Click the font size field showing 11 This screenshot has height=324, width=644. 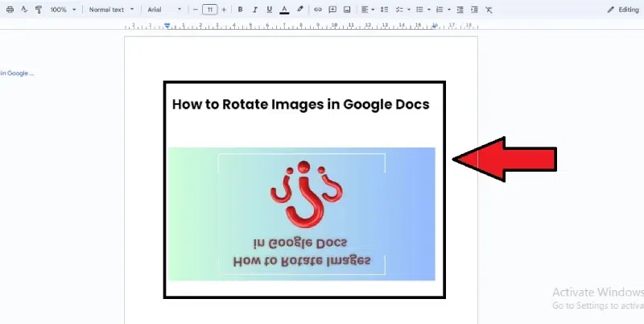coord(209,10)
